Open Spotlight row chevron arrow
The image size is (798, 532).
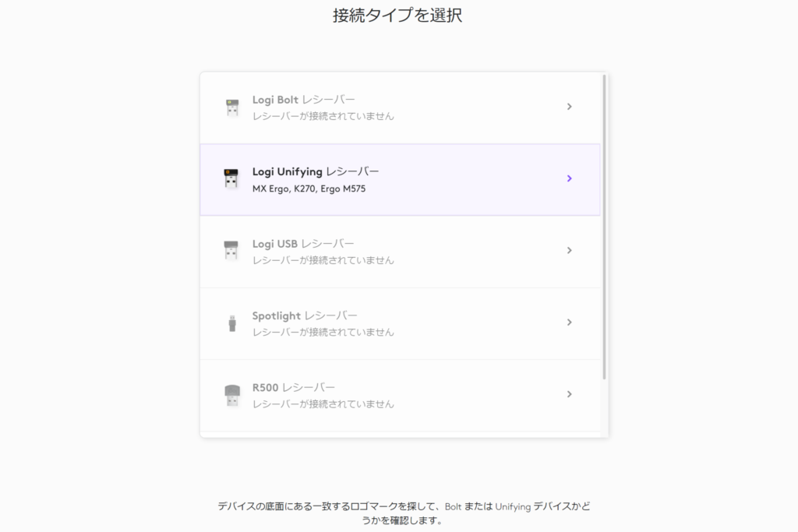click(x=570, y=322)
